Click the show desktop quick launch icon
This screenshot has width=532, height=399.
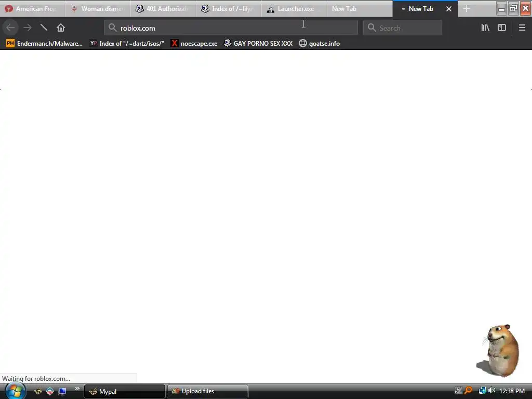click(62, 392)
